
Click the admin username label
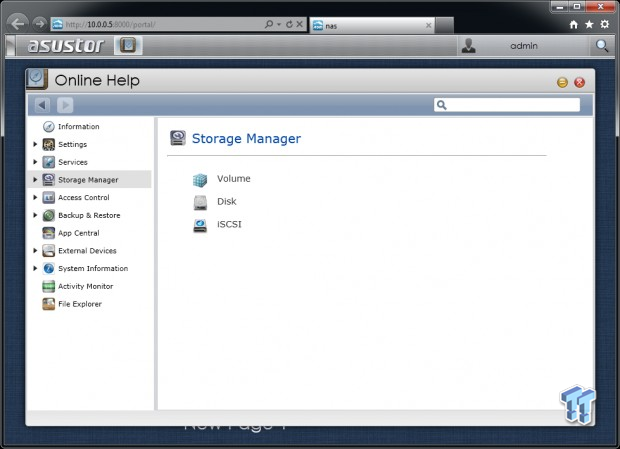[x=524, y=46]
